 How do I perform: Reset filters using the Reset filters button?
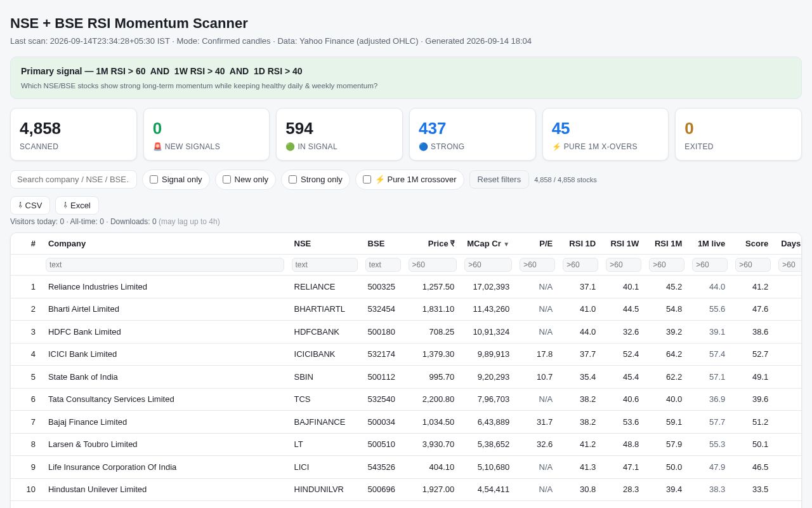coord(499,180)
